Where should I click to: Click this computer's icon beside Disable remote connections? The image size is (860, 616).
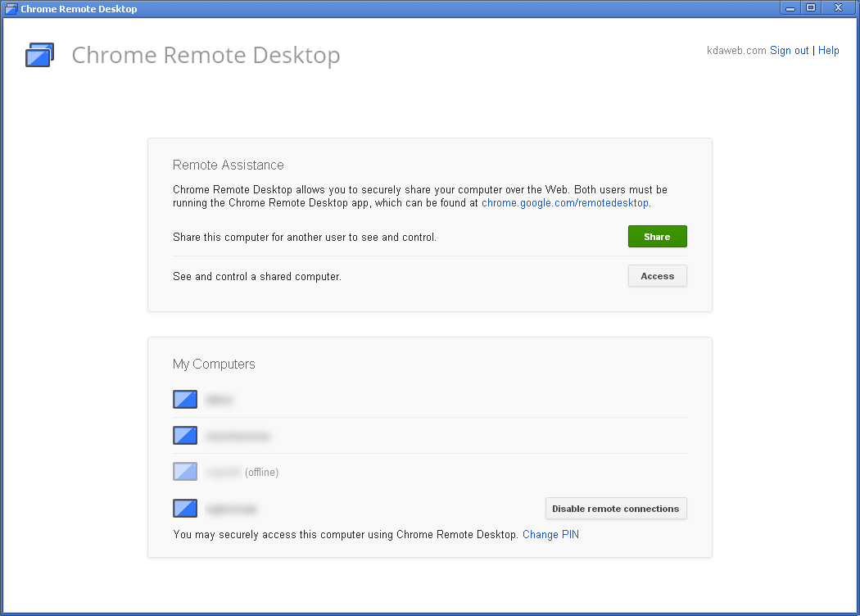click(185, 508)
